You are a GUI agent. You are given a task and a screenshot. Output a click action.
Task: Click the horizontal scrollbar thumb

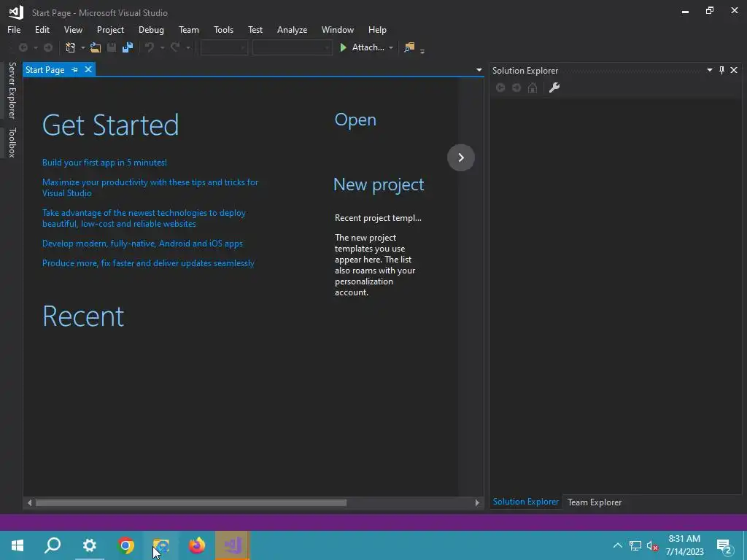point(190,502)
